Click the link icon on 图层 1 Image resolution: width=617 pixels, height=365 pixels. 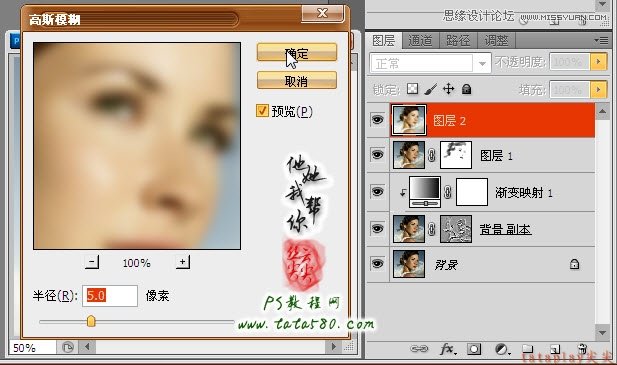coord(432,155)
